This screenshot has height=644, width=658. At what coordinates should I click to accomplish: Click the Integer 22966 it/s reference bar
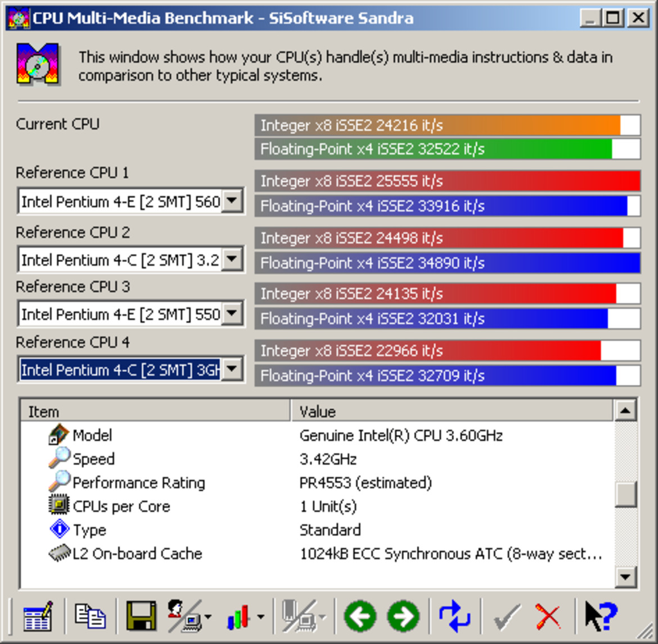click(447, 350)
